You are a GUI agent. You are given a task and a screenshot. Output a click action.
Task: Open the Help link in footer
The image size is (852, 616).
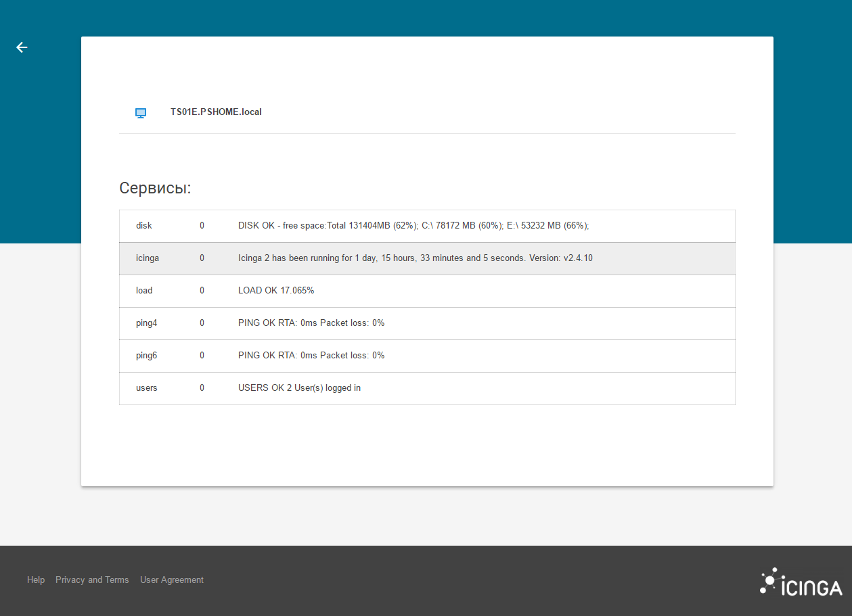pos(36,580)
